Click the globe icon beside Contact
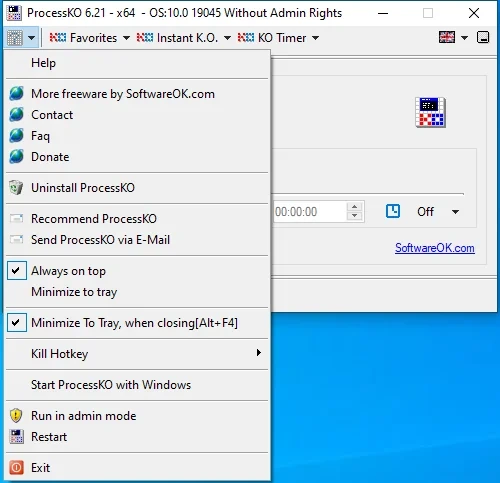500x483 pixels. (x=16, y=114)
